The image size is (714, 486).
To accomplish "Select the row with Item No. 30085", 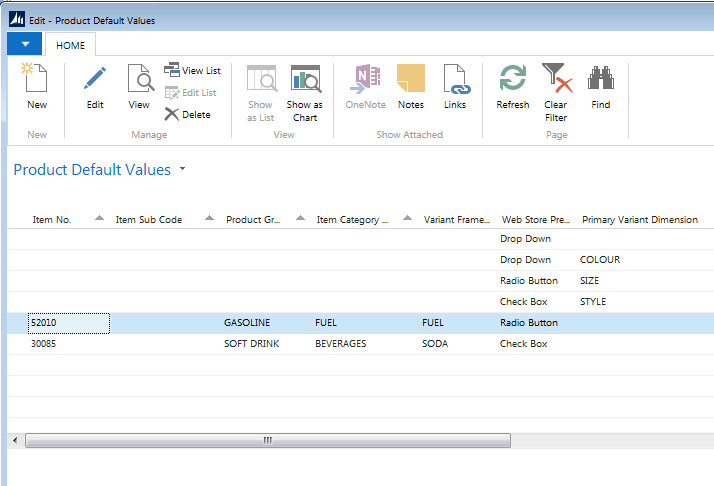I will [45, 344].
